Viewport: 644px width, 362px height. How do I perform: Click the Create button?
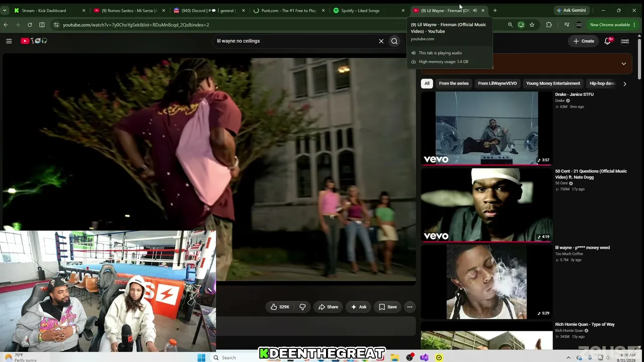584,41
